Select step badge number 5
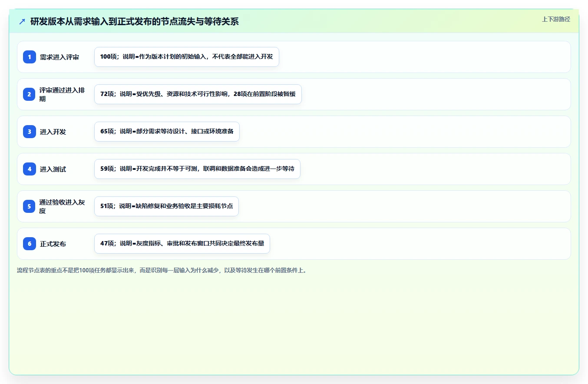Screen dimensions: 588x384 pyautogui.click(x=30, y=206)
